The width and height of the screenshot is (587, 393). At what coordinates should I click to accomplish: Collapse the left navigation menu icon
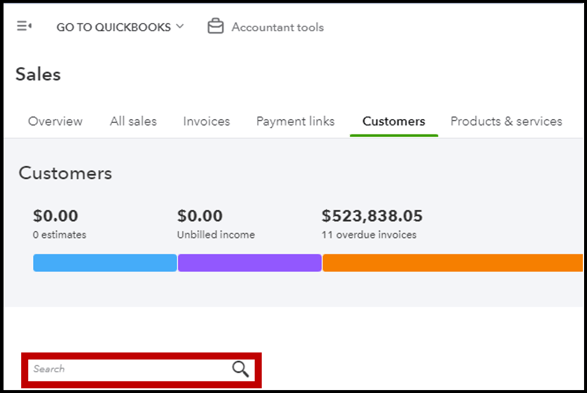click(24, 26)
